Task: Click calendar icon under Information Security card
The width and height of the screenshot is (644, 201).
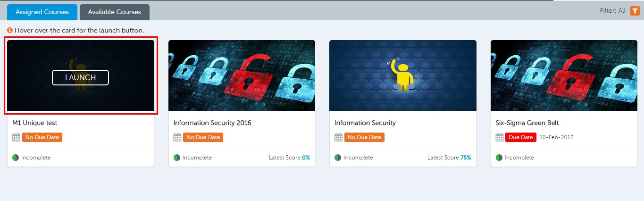Action: (x=338, y=137)
